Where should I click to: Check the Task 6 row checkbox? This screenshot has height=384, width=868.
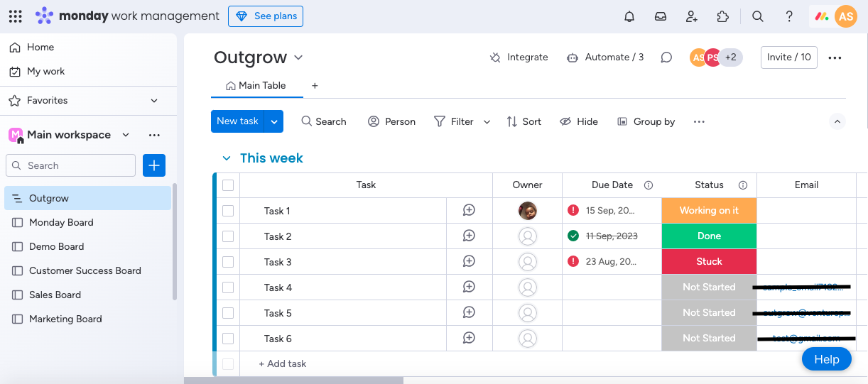click(x=228, y=339)
